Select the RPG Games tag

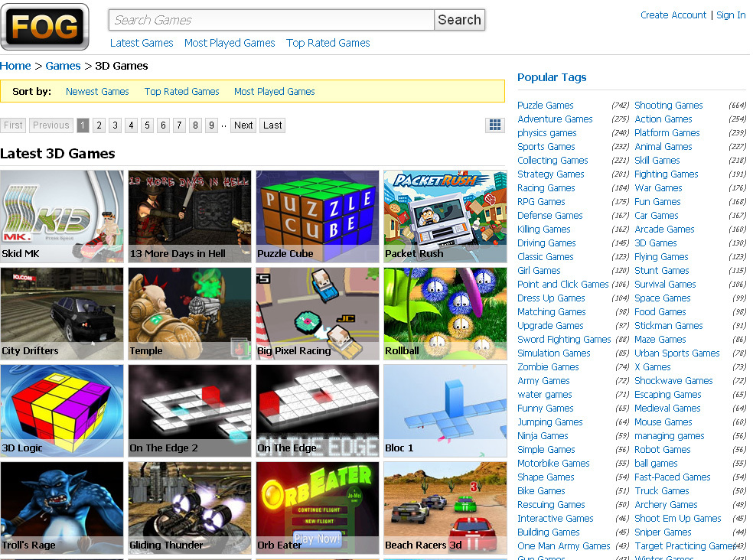pos(541,202)
